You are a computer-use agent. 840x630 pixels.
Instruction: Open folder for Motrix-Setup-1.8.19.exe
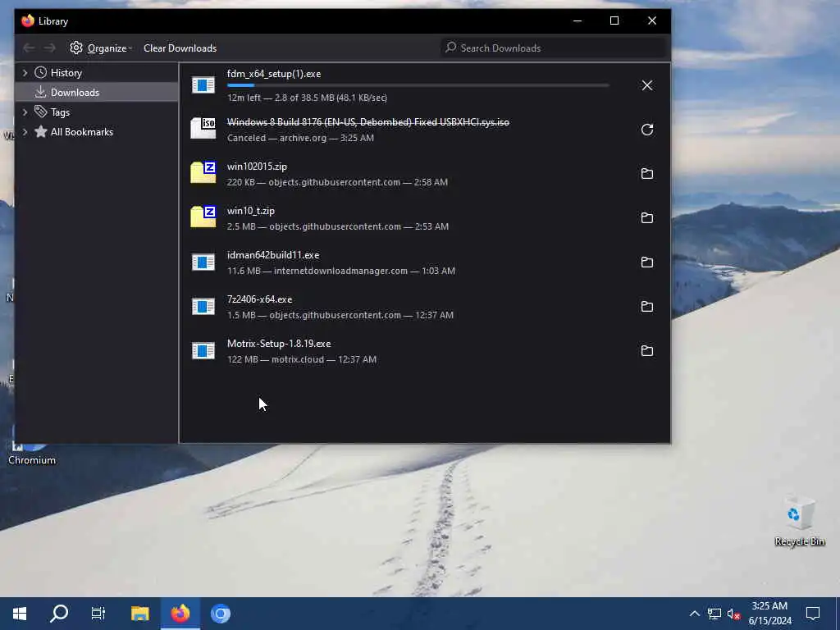click(646, 351)
